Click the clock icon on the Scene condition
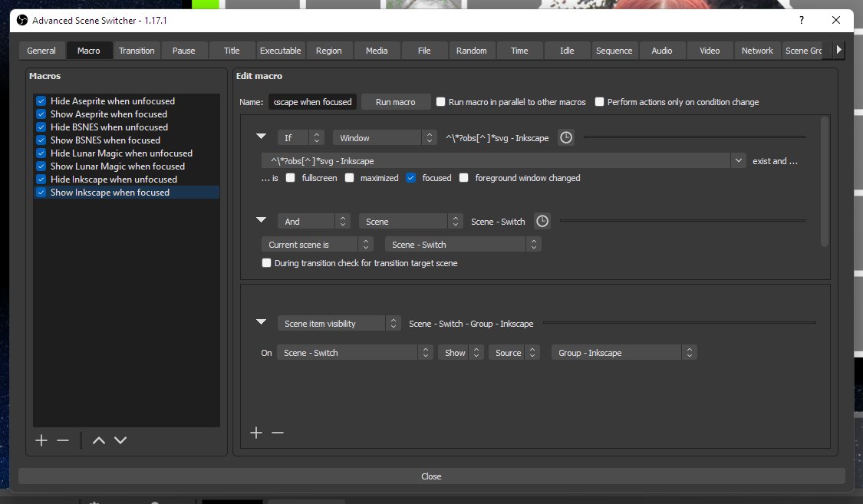The image size is (863, 504). click(542, 221)
